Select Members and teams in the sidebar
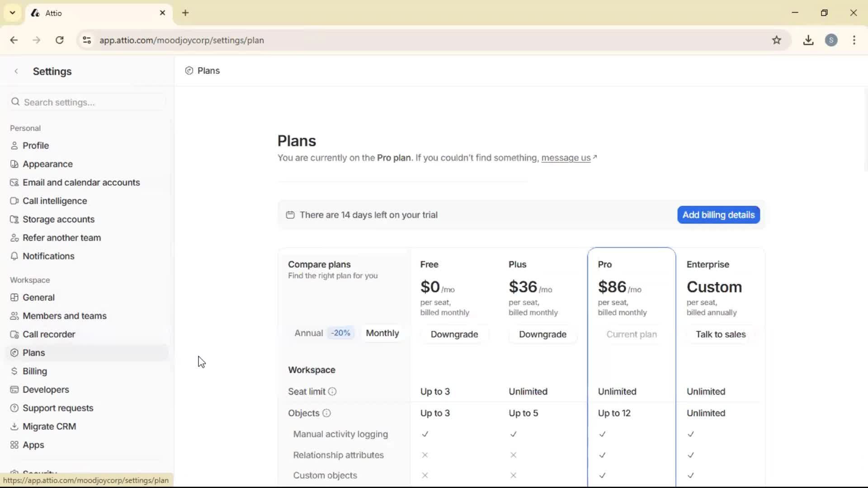The width and height of the screenshot is (868, 488). click(x=64, y=315)
